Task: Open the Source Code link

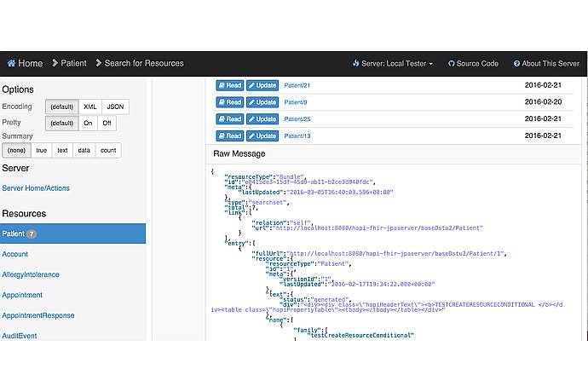Action: (x=473, y=63)
